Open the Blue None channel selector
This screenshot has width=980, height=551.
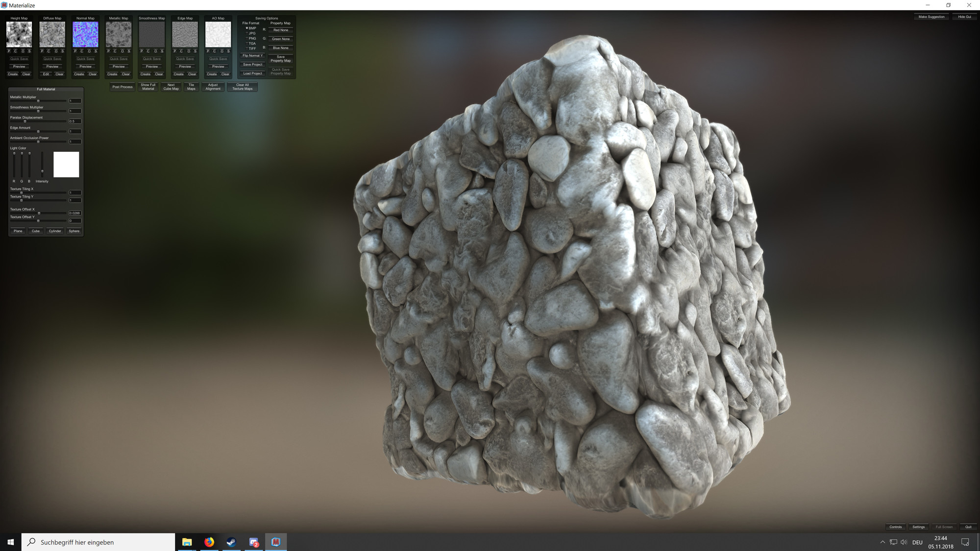coord(281,48)
